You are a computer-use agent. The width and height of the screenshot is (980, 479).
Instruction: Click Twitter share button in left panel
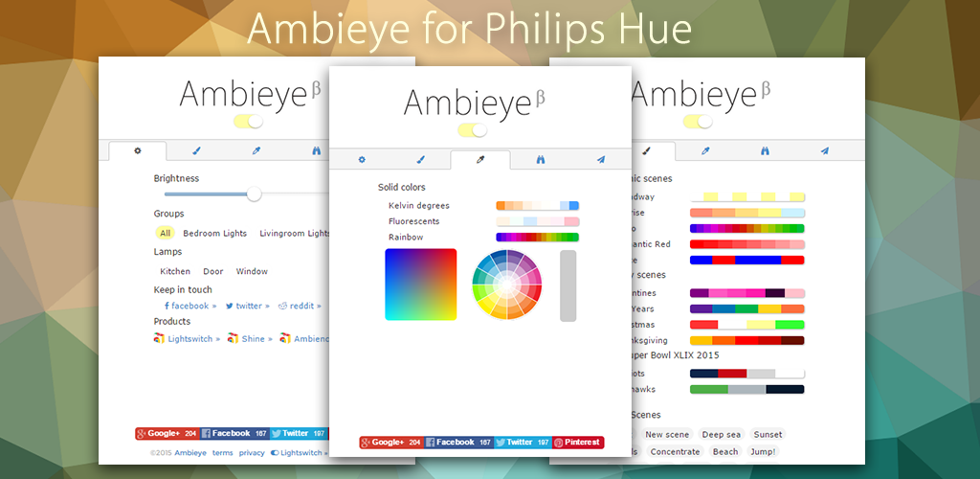click(x=300, y=433)
